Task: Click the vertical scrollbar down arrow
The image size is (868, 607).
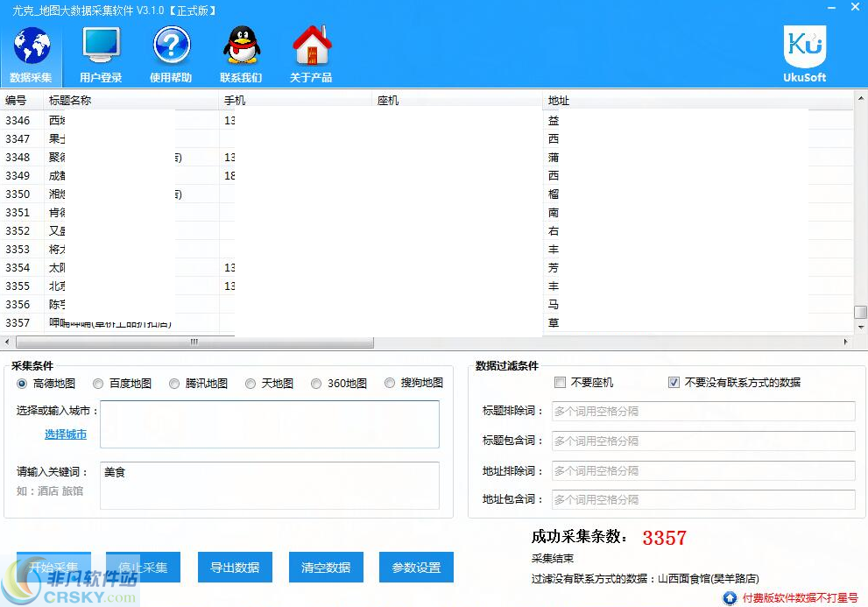Action: 861,328
